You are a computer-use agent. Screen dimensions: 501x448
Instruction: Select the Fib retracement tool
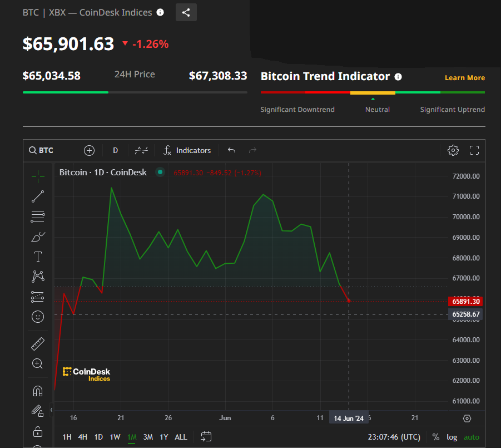point(38,216)
